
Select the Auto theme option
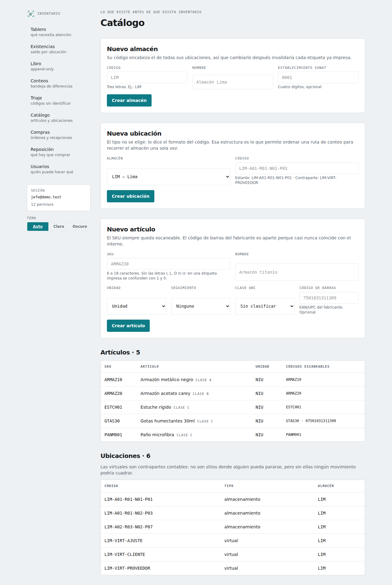click(x=38, y=227)
